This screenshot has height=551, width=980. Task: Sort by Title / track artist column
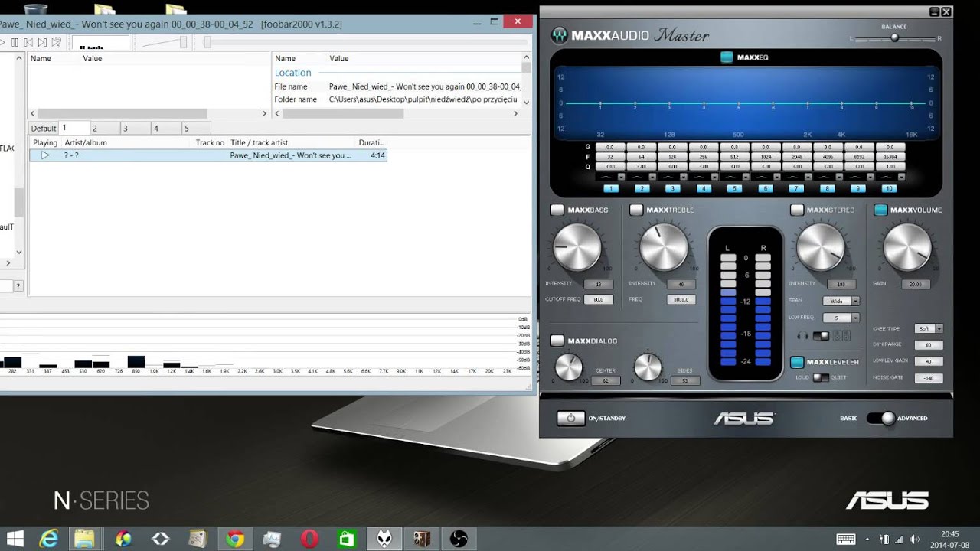(292, 142)
